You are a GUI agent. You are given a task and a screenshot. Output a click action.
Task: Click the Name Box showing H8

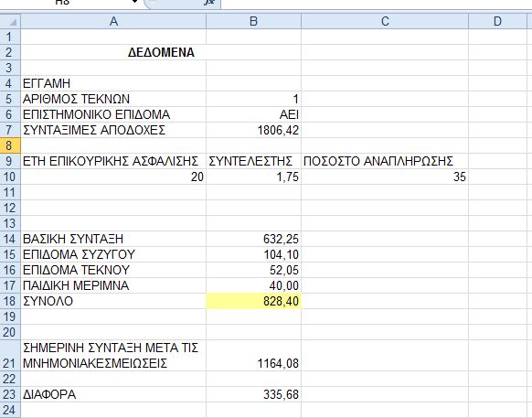pyautogui.click(x=68, y=2)
